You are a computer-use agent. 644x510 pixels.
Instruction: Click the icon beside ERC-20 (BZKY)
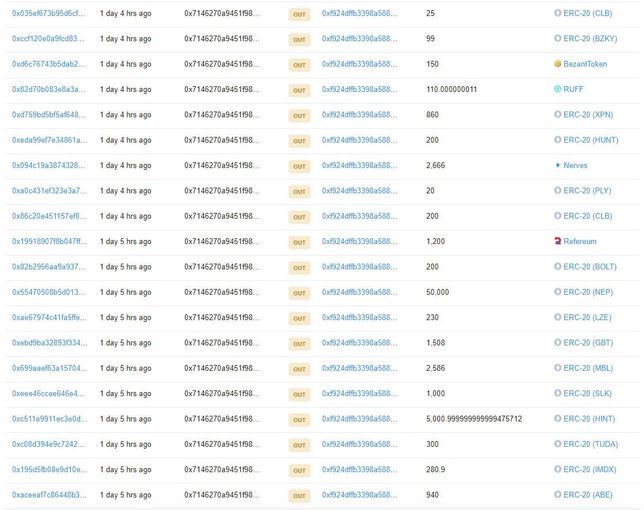557,38
